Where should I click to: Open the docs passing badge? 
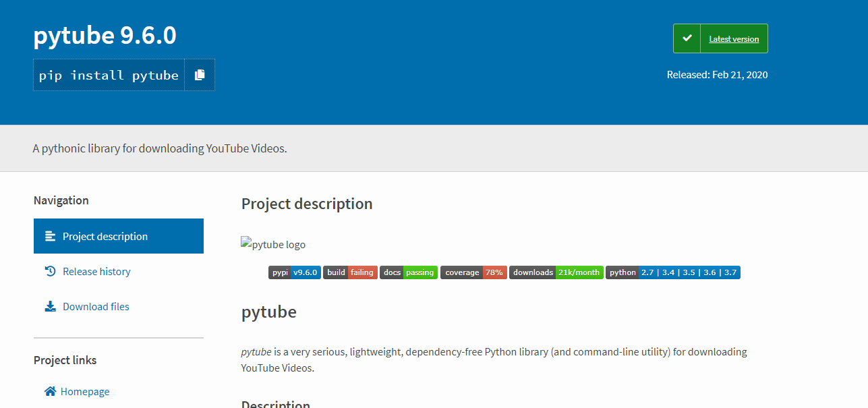(x=409, y=272)
